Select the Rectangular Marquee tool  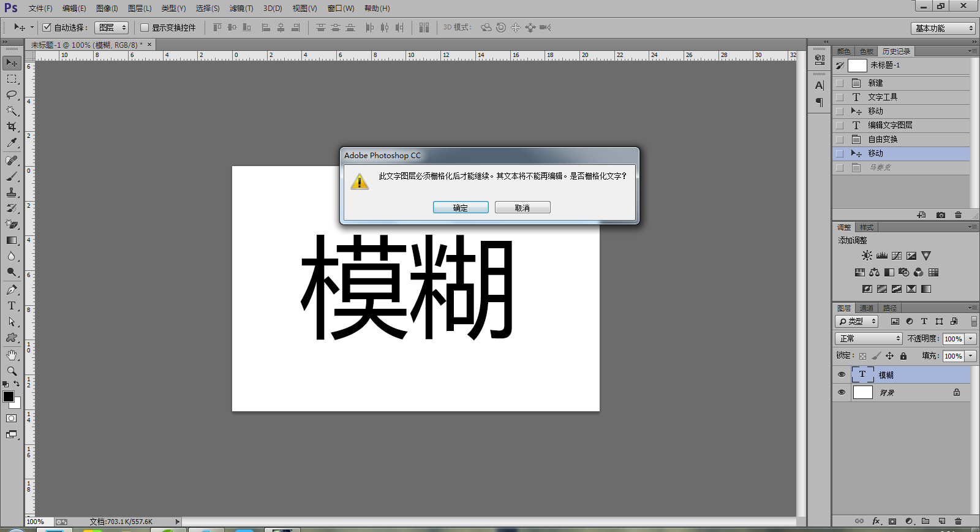pos(12,79)
